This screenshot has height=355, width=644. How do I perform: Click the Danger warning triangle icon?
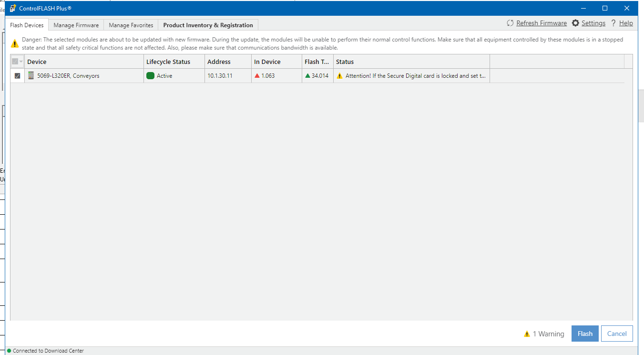[15, 43]
